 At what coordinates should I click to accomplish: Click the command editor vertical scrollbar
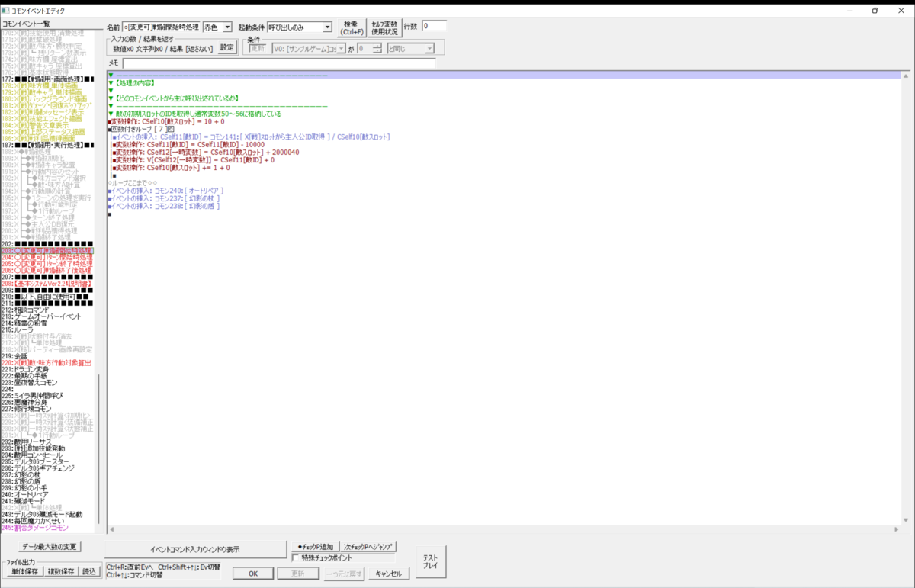click(904, 297)
